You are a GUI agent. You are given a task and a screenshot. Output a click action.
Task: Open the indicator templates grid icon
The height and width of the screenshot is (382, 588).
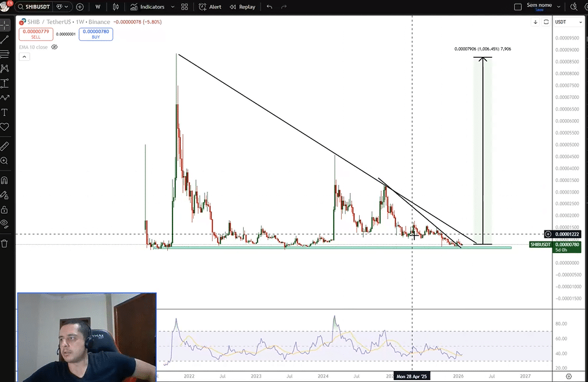tap(185, 6)
